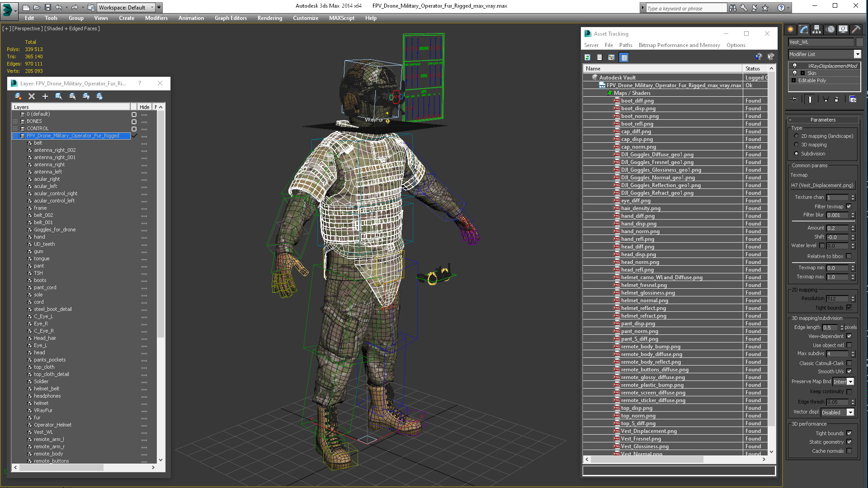Expand the Skin modifier sub-objects

[802, 73]
